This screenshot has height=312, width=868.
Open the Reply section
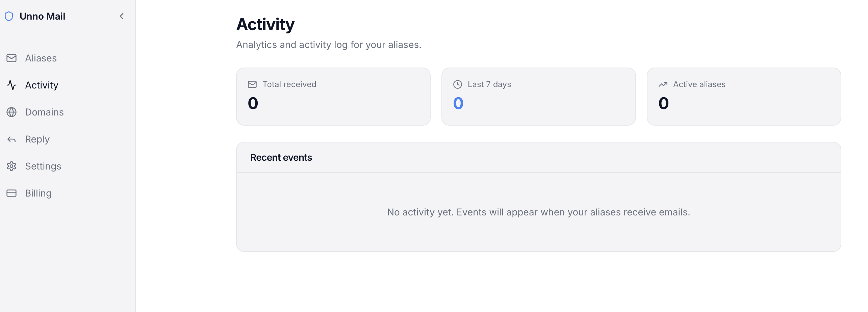(x=37, y=139)
